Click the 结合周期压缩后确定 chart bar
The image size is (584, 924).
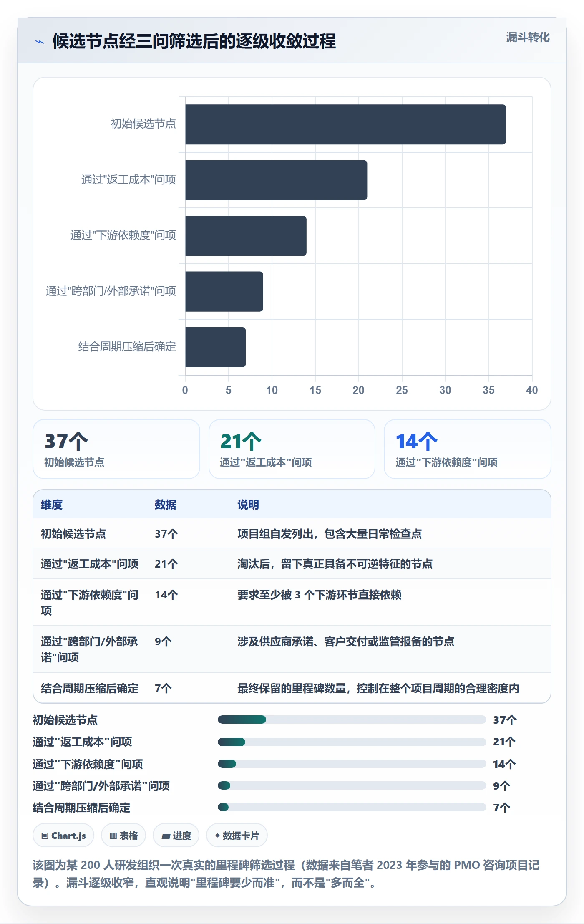[215, 347]
